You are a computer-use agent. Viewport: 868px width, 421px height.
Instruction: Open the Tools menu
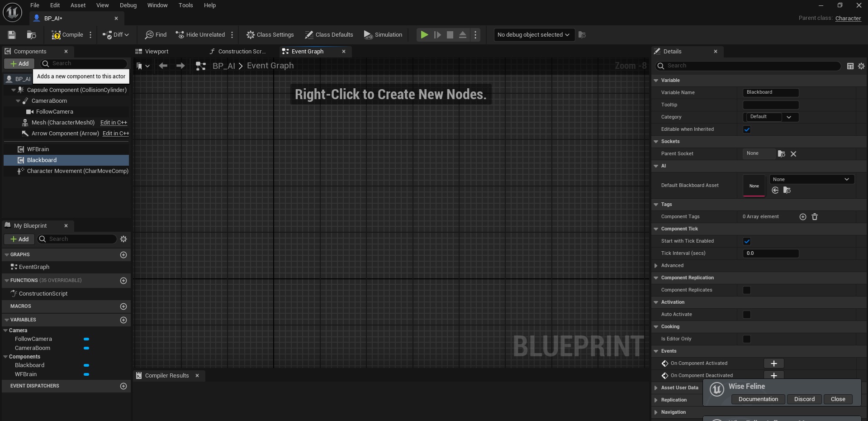[185, 5]
